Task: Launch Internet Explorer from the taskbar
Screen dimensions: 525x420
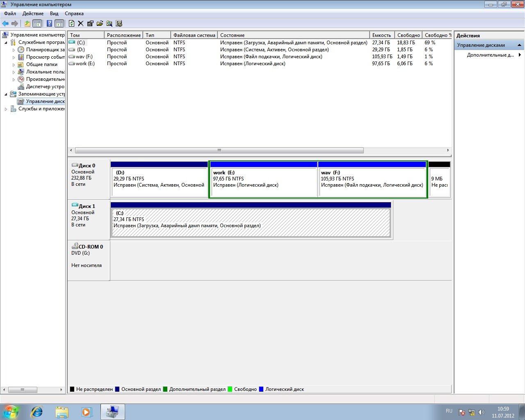Action: click(x=37, y=412)
